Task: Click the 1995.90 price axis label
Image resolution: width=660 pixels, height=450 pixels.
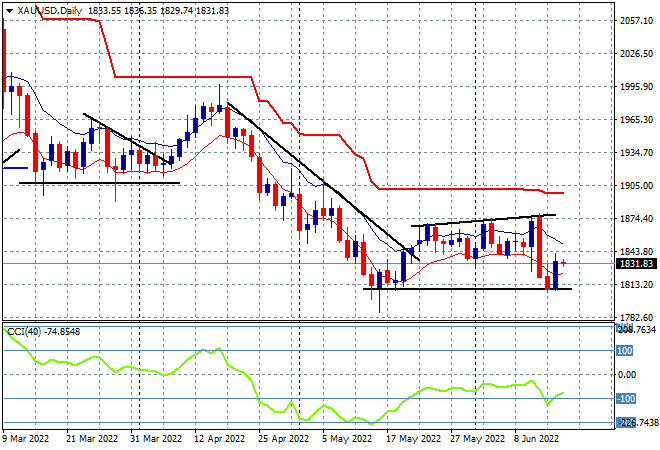Action: [x=636, y=86]
